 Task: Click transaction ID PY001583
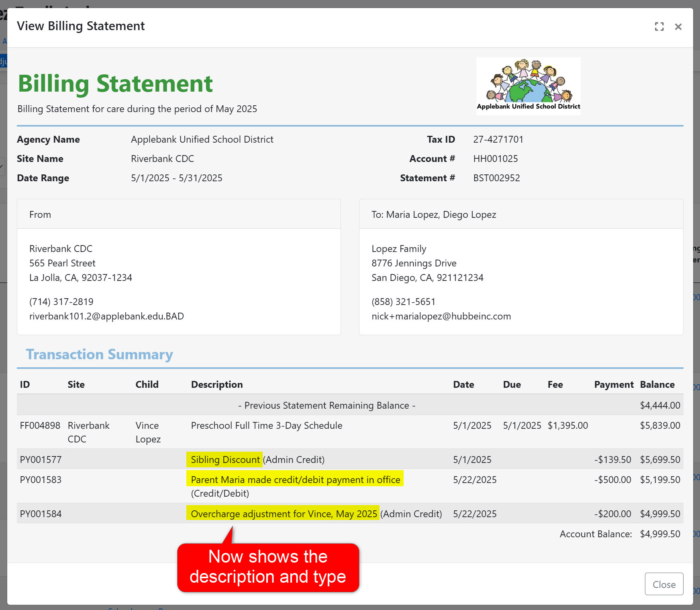click(41, 480)
